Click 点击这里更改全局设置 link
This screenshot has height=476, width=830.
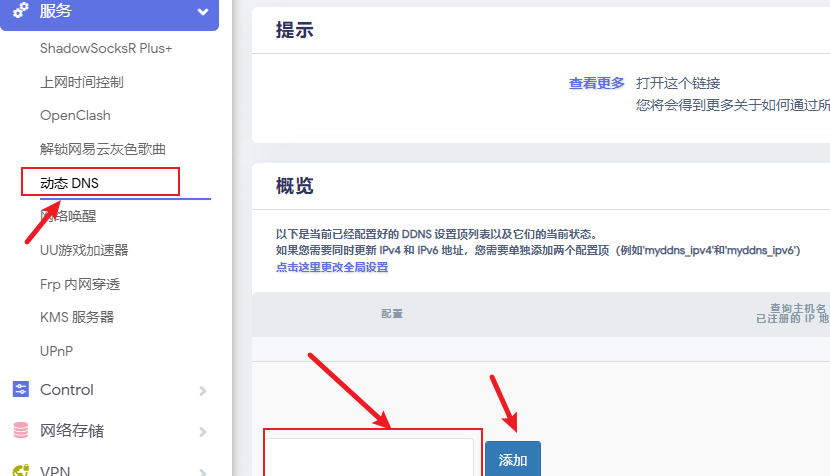tap(332, 267)
